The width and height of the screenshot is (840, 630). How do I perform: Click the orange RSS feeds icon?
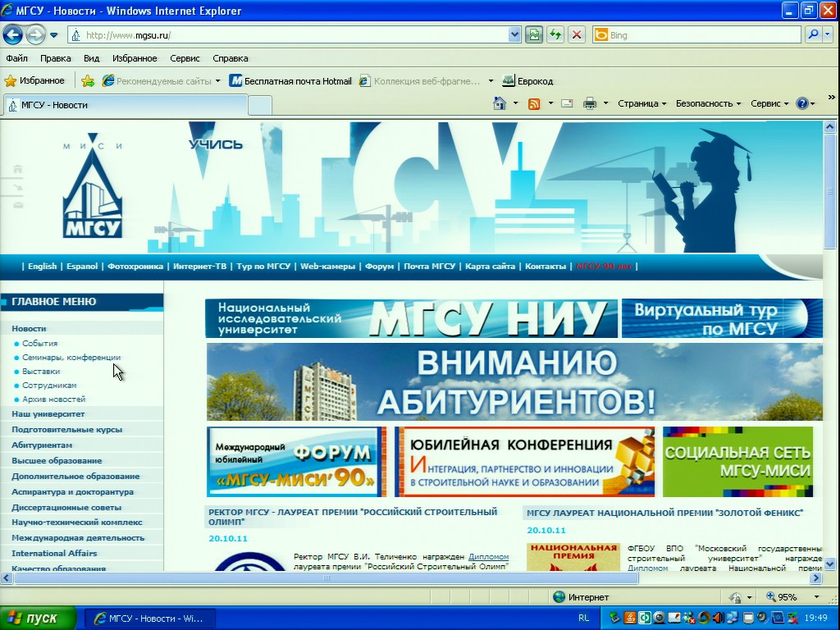533,103
